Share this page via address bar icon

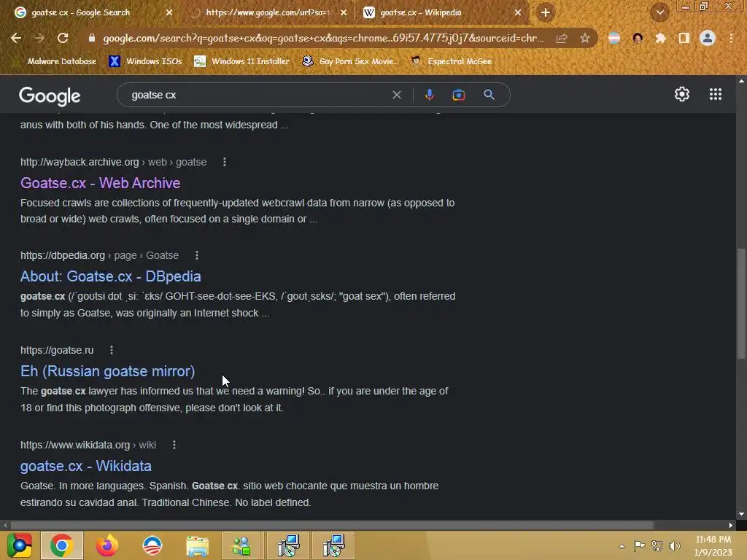coord(562,39)
